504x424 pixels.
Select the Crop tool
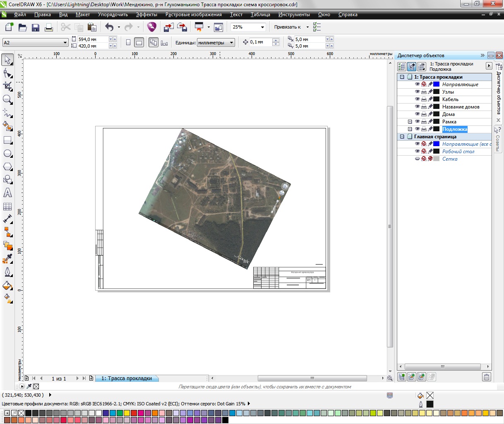(8, 87)
